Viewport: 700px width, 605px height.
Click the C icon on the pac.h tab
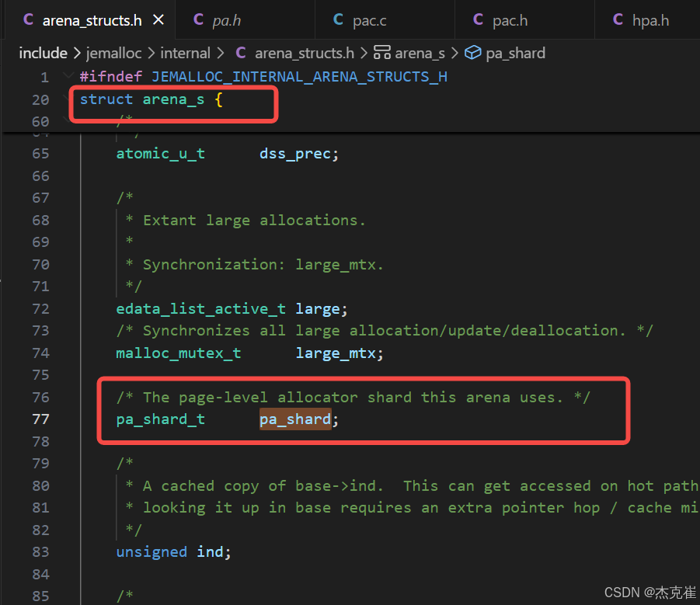tap(479, 19)
